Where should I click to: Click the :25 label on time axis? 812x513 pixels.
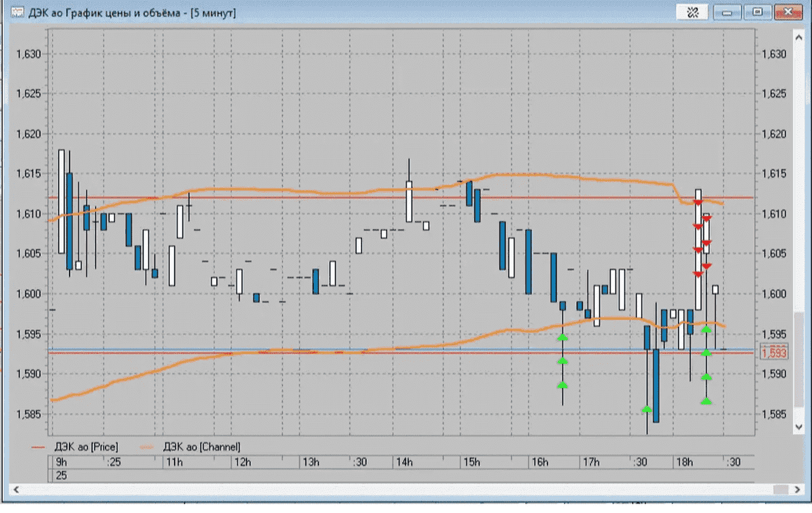[x=114, y=463]
